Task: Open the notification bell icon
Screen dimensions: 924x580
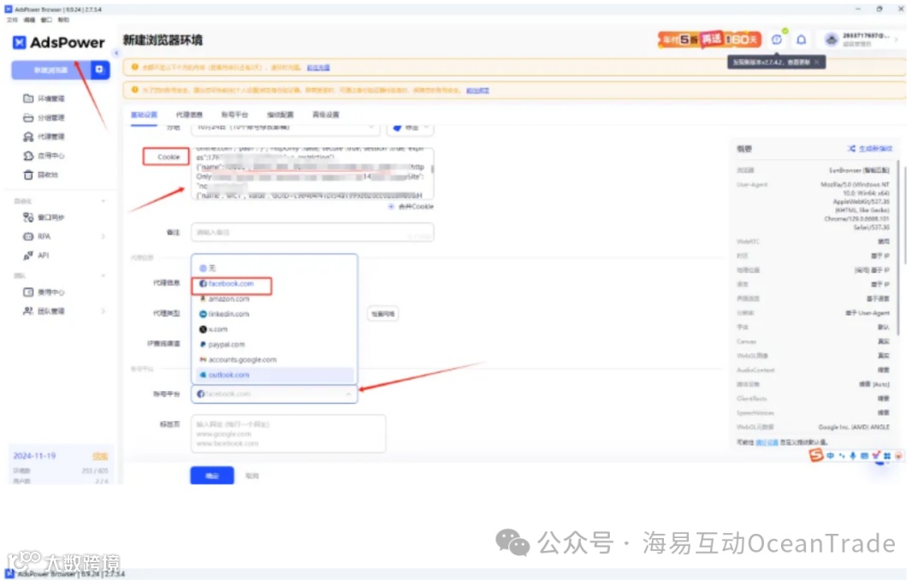Action: 802,39
